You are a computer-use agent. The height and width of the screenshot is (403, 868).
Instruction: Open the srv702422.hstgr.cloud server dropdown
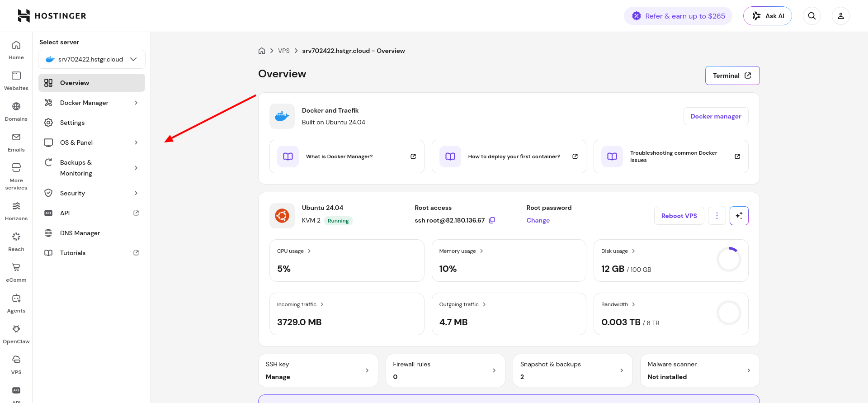point(92,59)
